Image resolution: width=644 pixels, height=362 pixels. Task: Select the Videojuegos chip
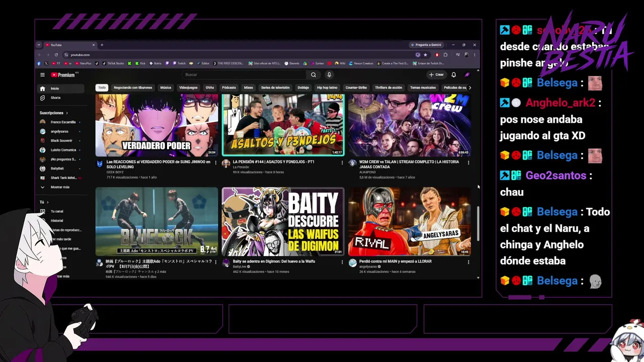click(189, 87)
